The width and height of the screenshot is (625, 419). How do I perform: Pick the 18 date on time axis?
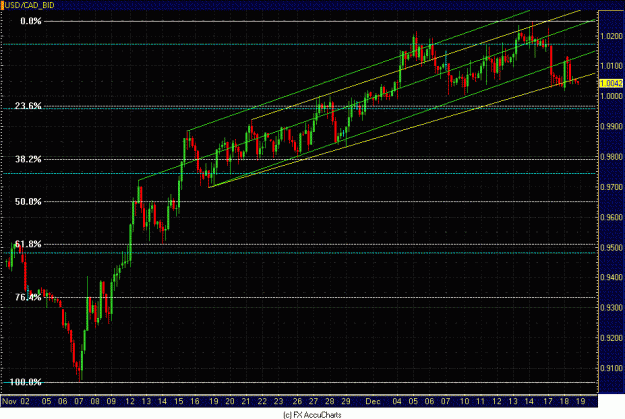click(564, 401)
